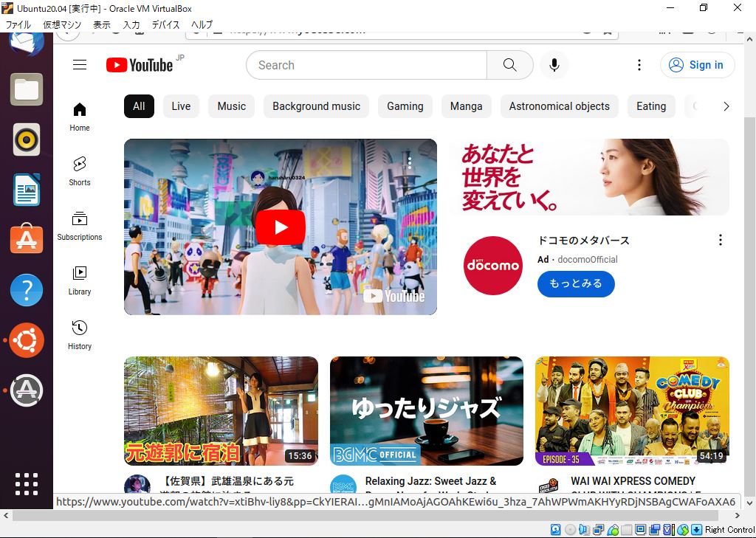Click the もっとみる ad button
This screenshot has width=756, height=538.
[x=576, y=283]
